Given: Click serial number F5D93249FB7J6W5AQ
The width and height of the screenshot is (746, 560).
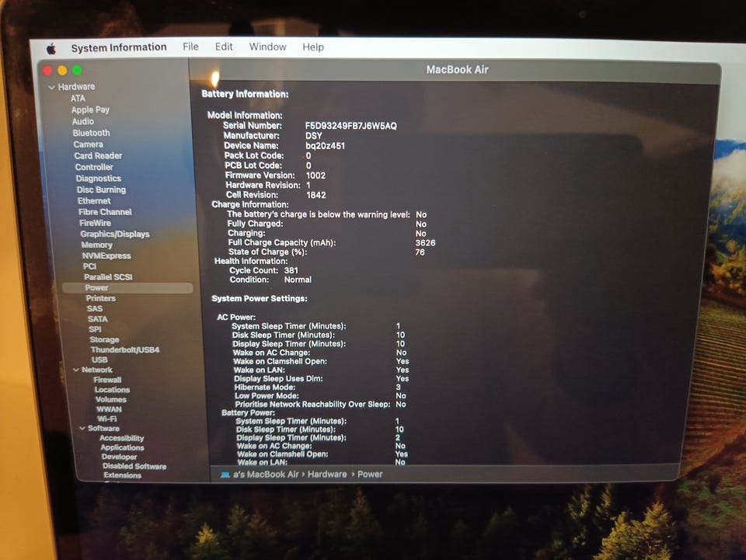Looking at the screenshot, I should click(351, 126).
